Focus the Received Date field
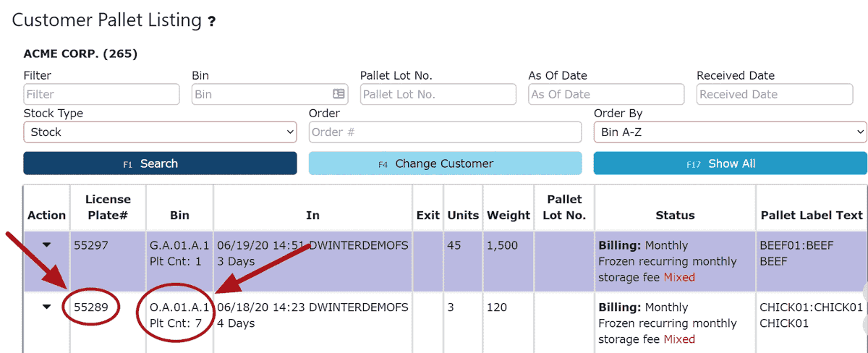 [x=775, y=94]
